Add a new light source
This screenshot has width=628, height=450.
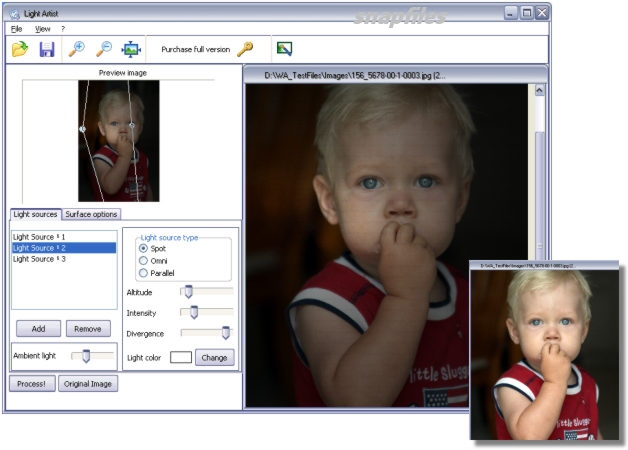coord(37,328)
